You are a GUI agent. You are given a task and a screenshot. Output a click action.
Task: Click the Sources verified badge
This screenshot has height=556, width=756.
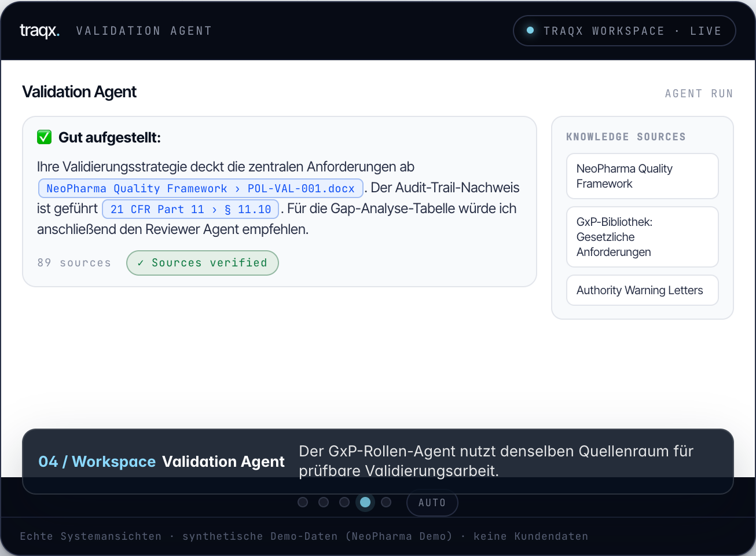click(x=203, y=263)
